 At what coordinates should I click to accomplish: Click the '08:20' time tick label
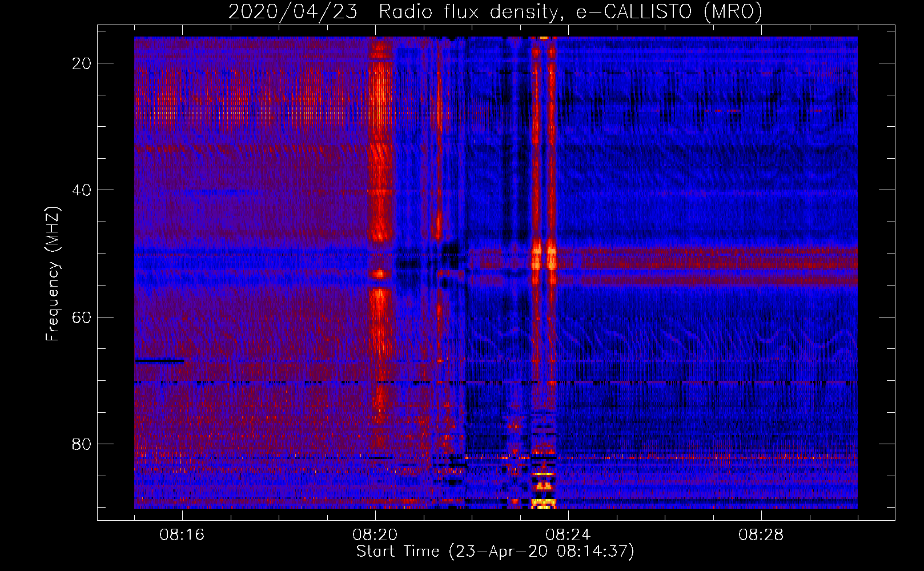(375, 535)
